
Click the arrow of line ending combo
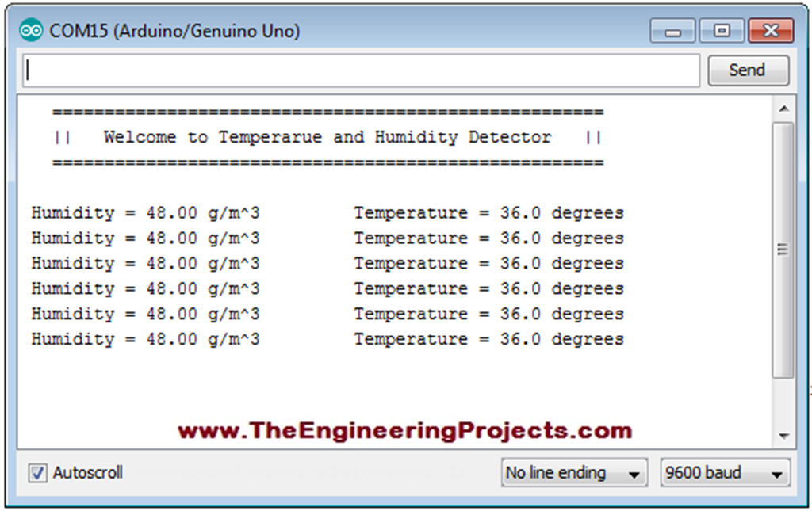point(634,475)
